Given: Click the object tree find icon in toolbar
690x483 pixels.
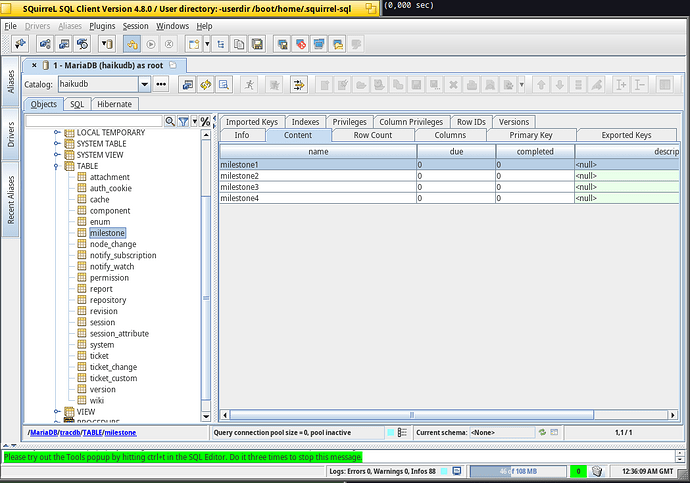Looking at the screenshot, I should (220, 44).
